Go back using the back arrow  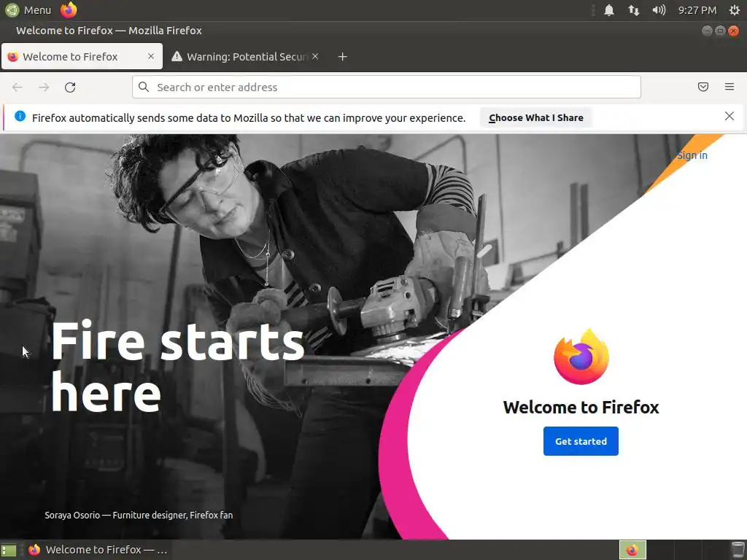(18, 87)
